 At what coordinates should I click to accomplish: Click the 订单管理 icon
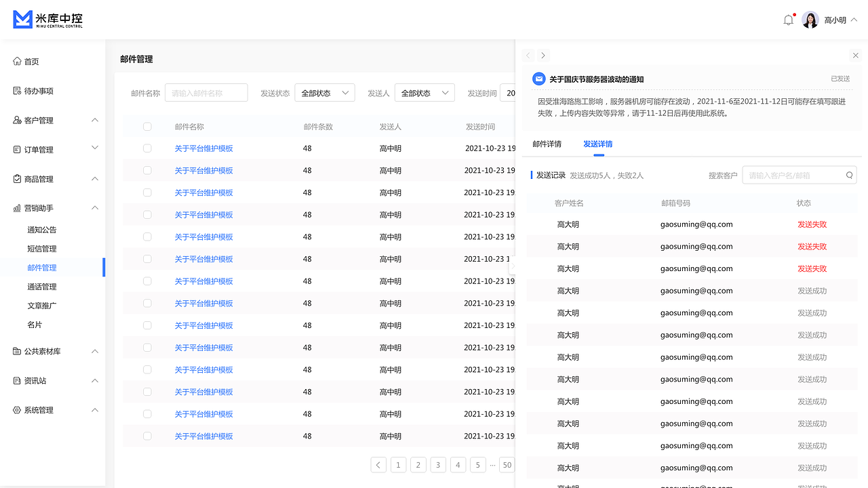pyautogui.click(x=17, y=150)
